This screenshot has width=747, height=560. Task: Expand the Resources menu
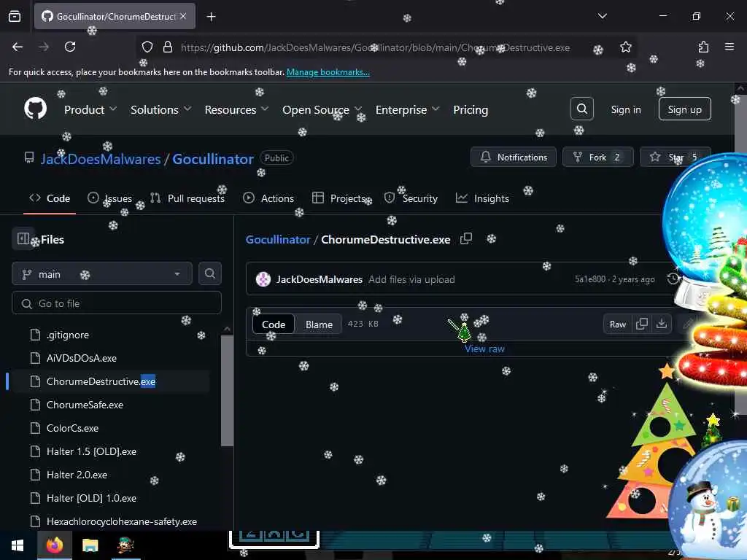pyautogui.click(x=237, y=109)
